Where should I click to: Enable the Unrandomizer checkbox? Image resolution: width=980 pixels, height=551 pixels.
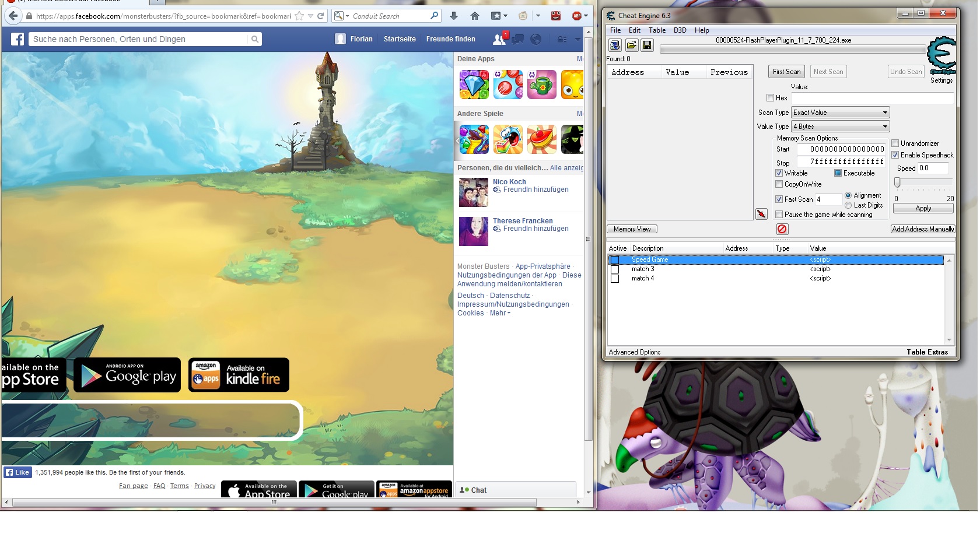pyautogui.click(x=895, y=143)
